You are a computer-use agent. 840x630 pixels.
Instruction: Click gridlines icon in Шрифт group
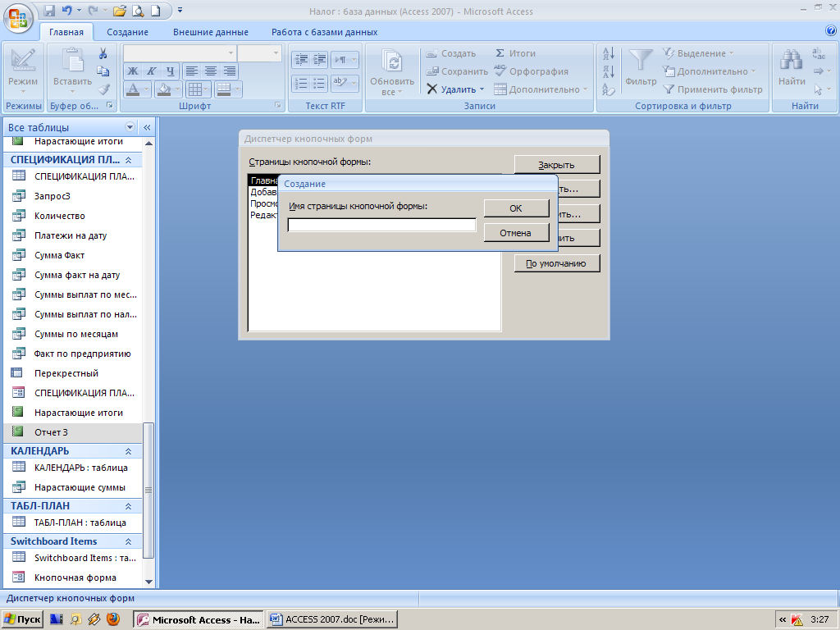(195, 89)
